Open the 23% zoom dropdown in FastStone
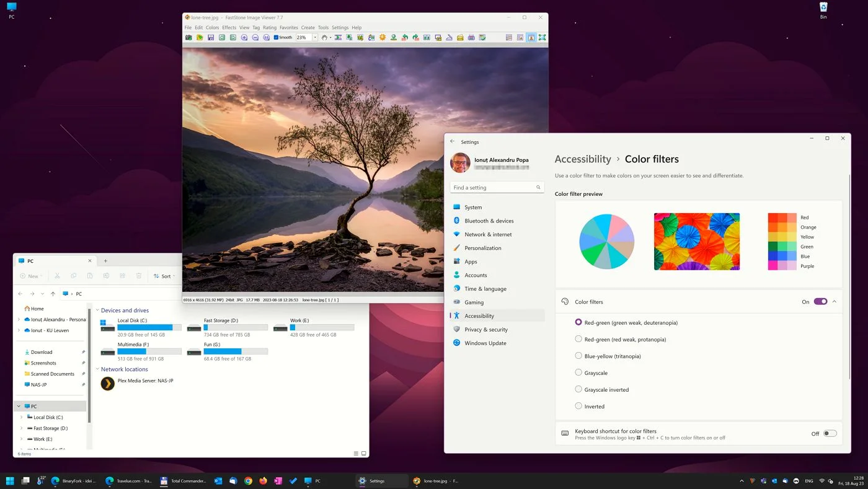Image resolution: width=868 pixels, height=489 pixels. click(315, 37)
